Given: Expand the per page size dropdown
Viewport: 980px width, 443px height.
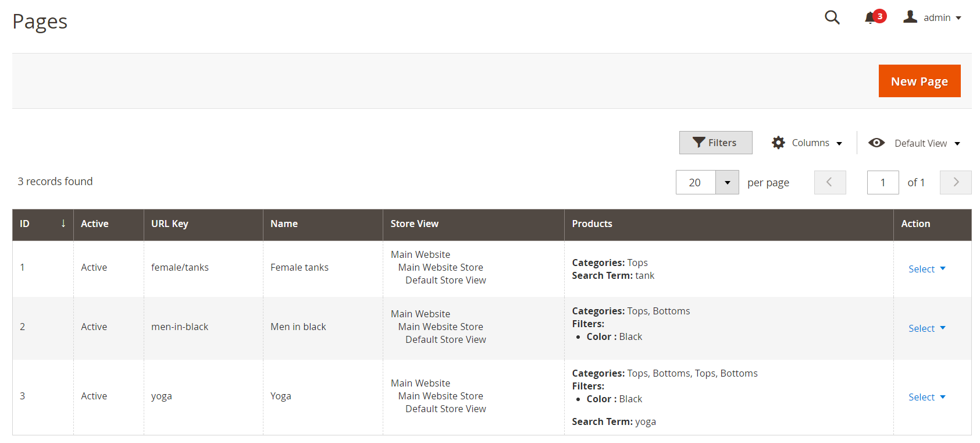Looking at the screenshot, I should [x=727, y=182].
